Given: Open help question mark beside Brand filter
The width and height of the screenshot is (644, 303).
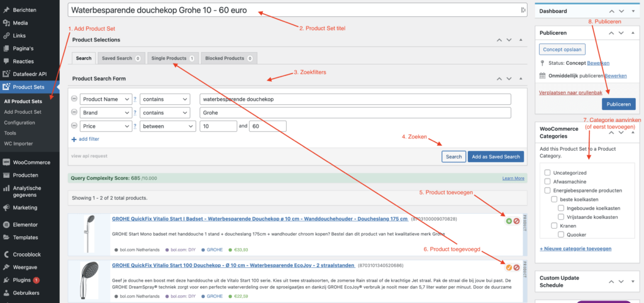Looking at the screenshot, I should click(x=135, y=113).
